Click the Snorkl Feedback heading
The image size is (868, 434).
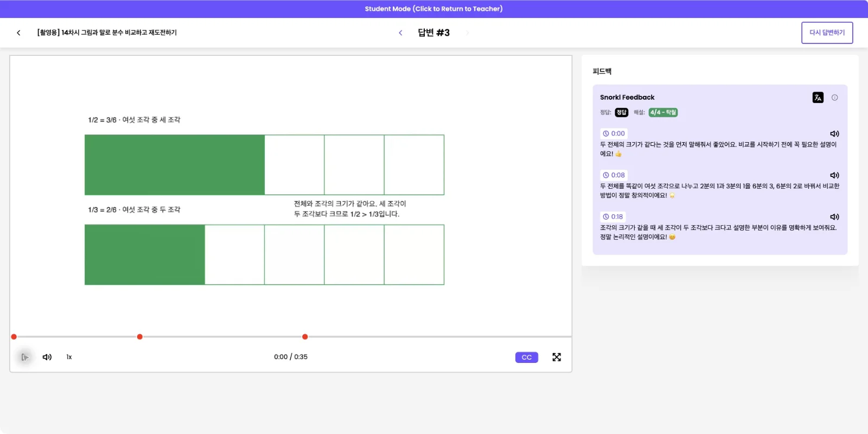click(x=627, y=98)
